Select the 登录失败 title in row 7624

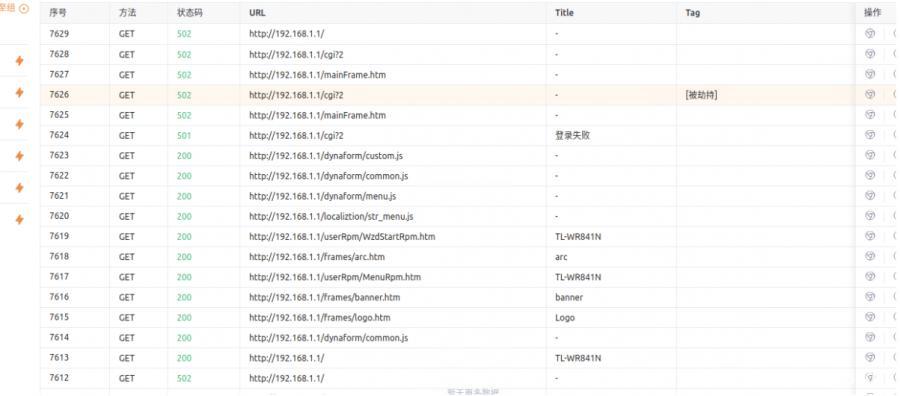click(572, 135)
